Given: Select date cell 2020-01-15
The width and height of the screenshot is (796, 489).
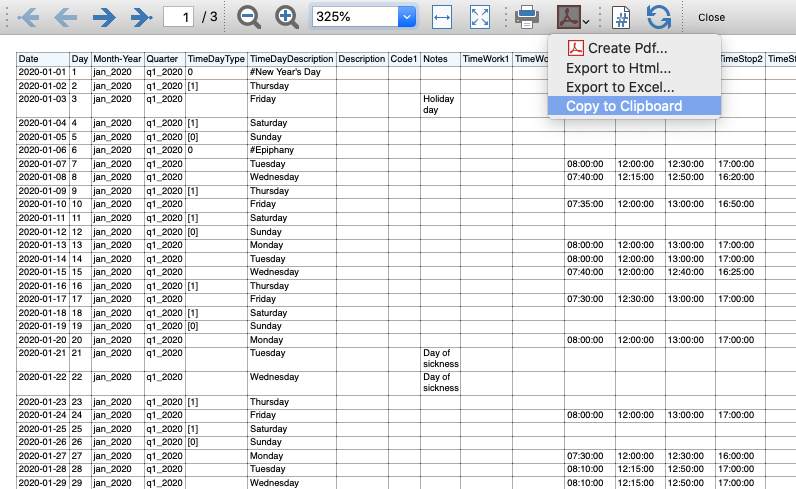Looking at the screenshot, I should tap(42, 272).
